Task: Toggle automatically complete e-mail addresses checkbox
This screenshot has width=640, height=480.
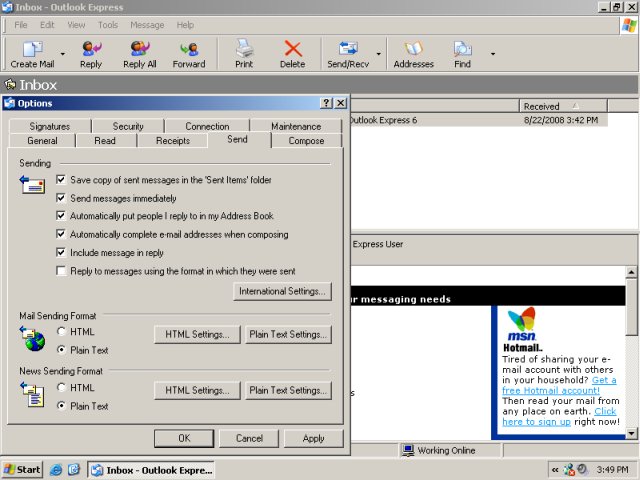Action: (x=61, y=234)
